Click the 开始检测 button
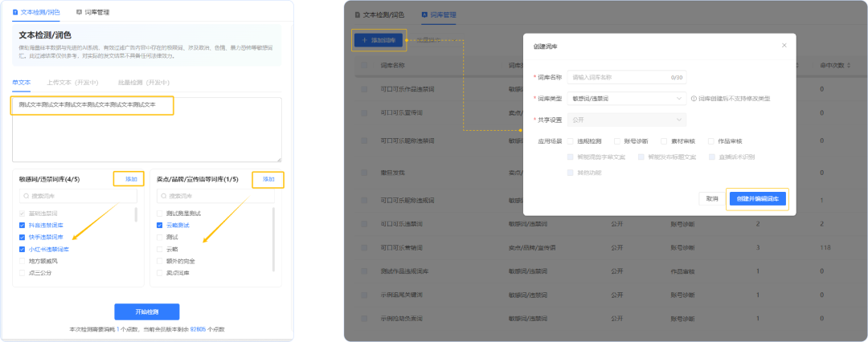 coord(146,311)
